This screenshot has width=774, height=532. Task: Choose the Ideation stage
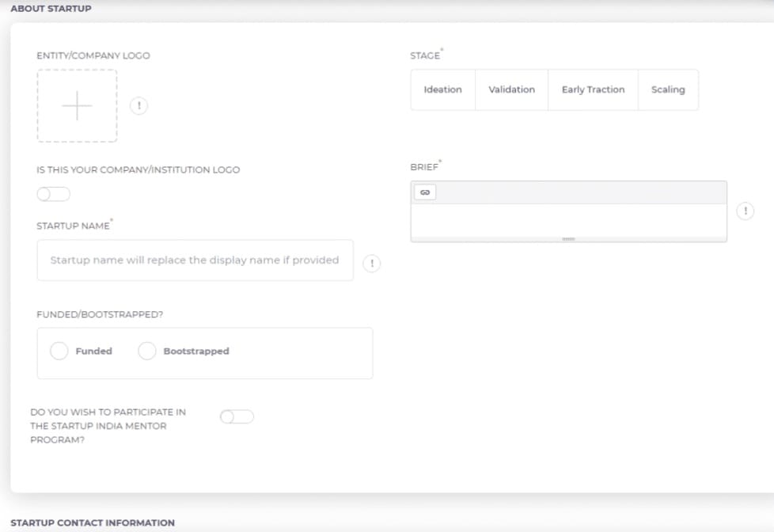tap(442, 89)
